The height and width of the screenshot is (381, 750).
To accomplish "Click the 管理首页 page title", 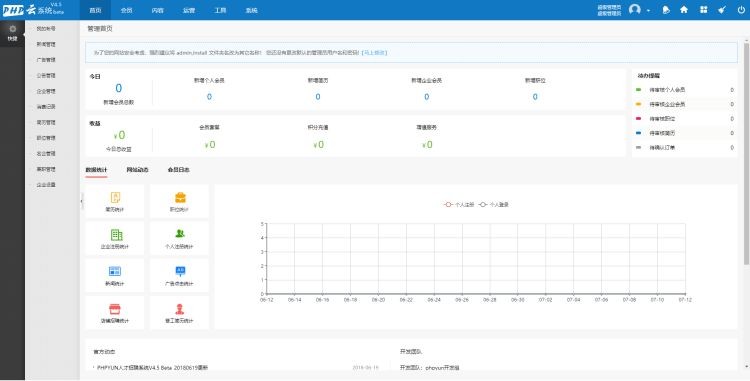I will (99, 29).
